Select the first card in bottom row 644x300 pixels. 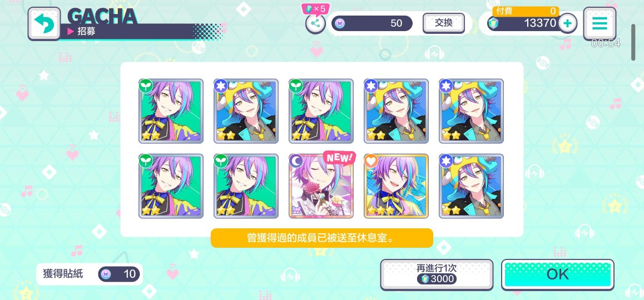(x=171, y=186)
